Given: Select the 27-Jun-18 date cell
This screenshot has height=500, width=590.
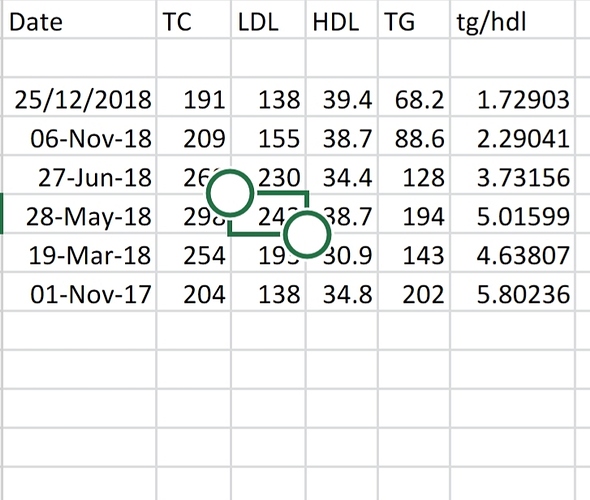Looking at the screenshot, I should [79, 175].
